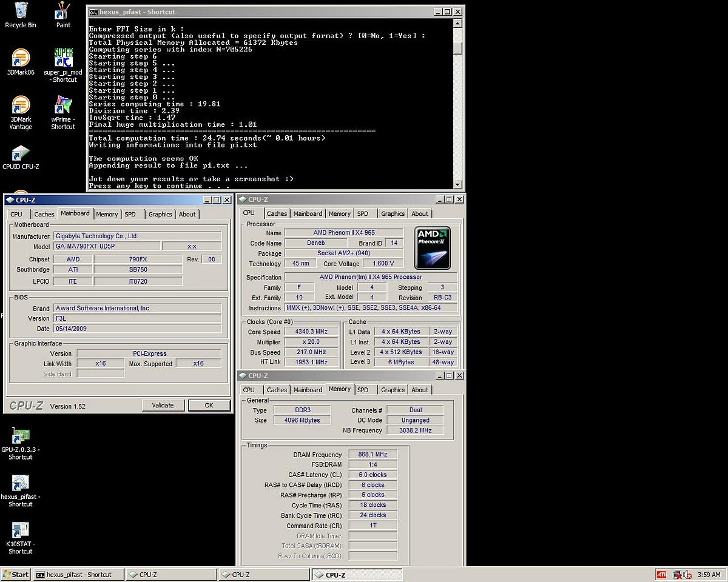Click the NB Frequency value '3038.2 MHz'
728x582 pixels.
click(416, 430)
